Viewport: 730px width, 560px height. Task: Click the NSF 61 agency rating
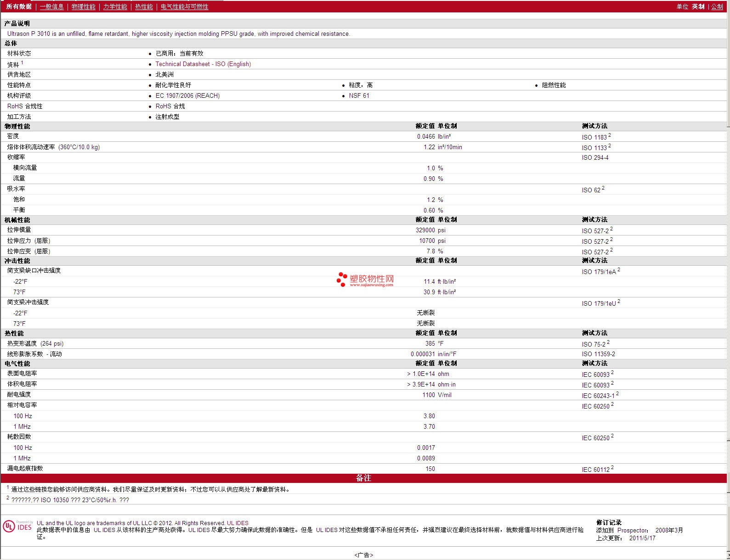(x=359, y=95)
